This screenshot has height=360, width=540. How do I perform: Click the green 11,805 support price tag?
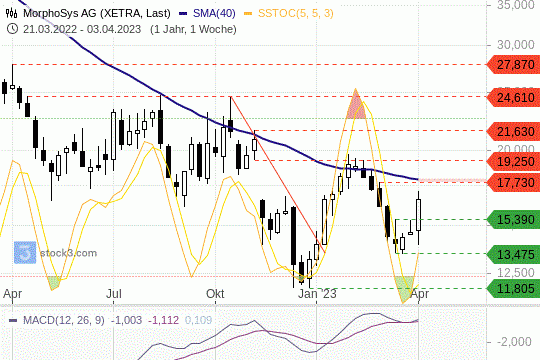(513, 288)
